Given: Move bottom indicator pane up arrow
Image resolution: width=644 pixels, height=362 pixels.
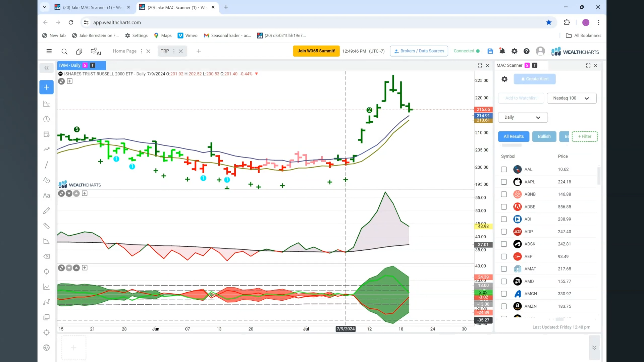Looking at the screenshot, I should tap(76, 268).
